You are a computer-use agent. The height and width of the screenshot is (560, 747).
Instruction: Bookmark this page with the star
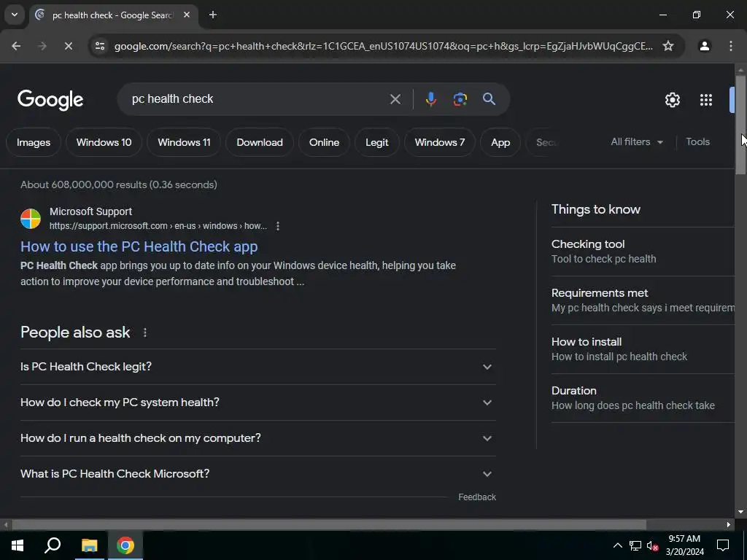668,46
